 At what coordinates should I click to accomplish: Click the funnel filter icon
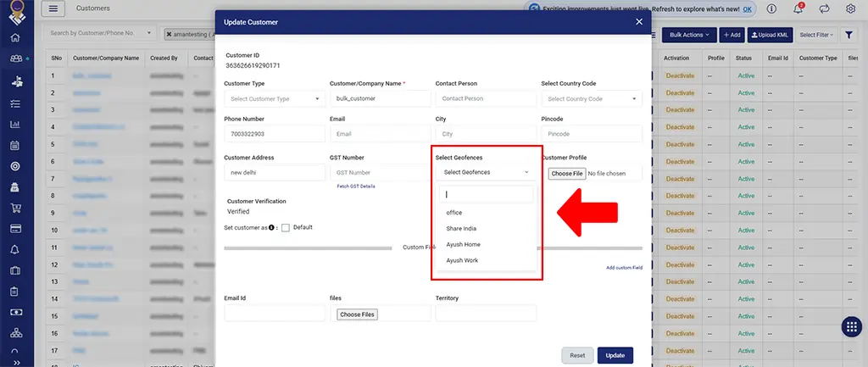[x=849, y=35]
